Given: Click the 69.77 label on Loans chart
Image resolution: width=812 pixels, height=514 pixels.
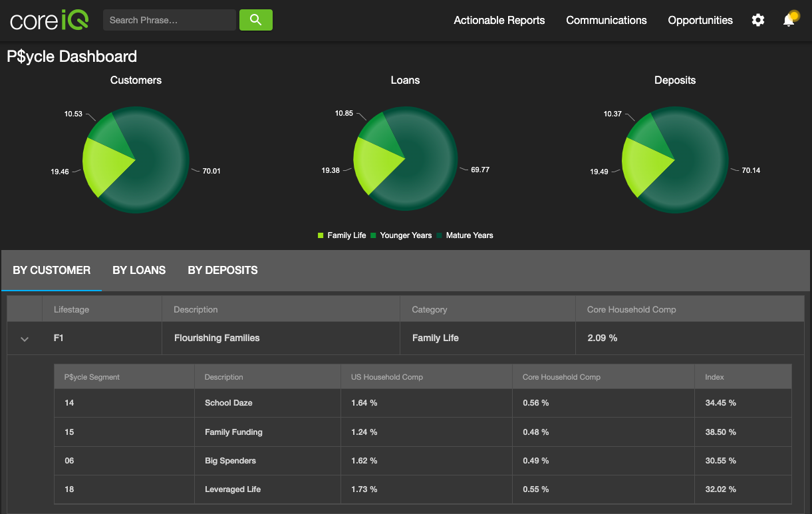Looking at the screenshot, I should click(x=480, y=170).
